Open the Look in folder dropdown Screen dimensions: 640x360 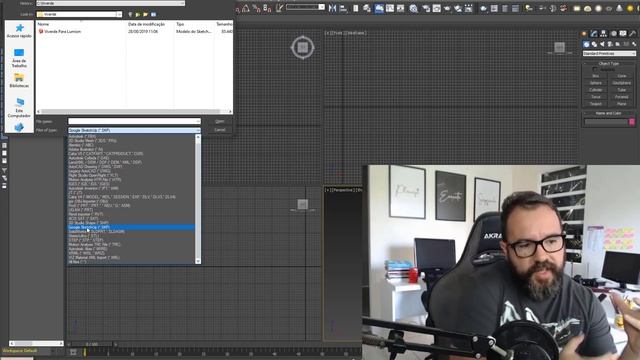[79, 14]
